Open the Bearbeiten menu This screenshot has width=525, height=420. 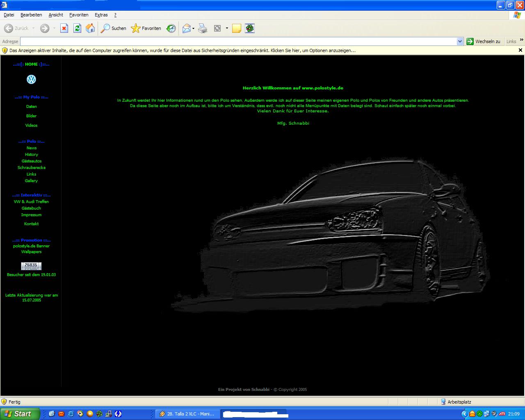(31, 15)
